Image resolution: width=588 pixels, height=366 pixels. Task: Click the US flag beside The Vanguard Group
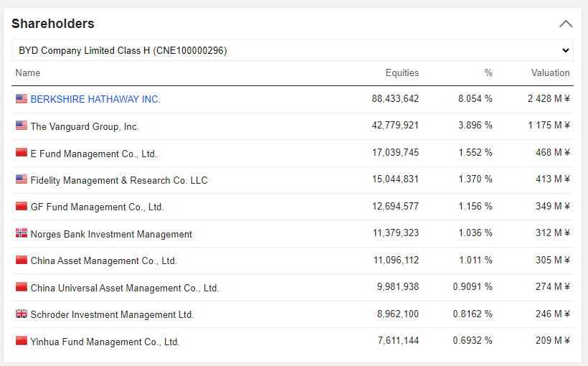coord(22,126)
